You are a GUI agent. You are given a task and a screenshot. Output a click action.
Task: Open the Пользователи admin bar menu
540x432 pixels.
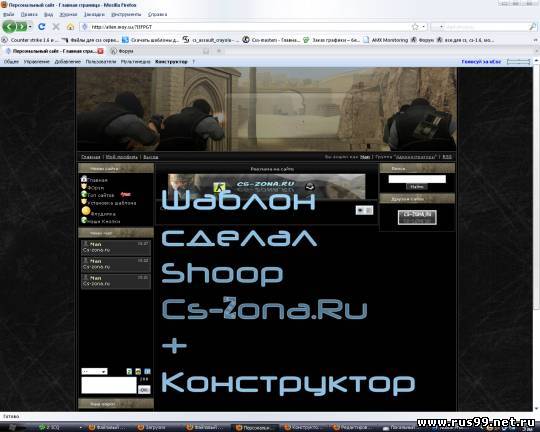[101, 62]
